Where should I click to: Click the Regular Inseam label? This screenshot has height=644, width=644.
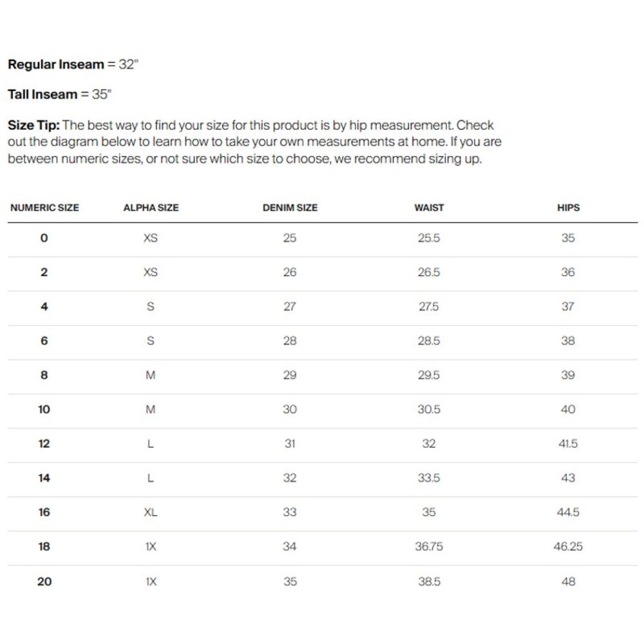[56, 64]
